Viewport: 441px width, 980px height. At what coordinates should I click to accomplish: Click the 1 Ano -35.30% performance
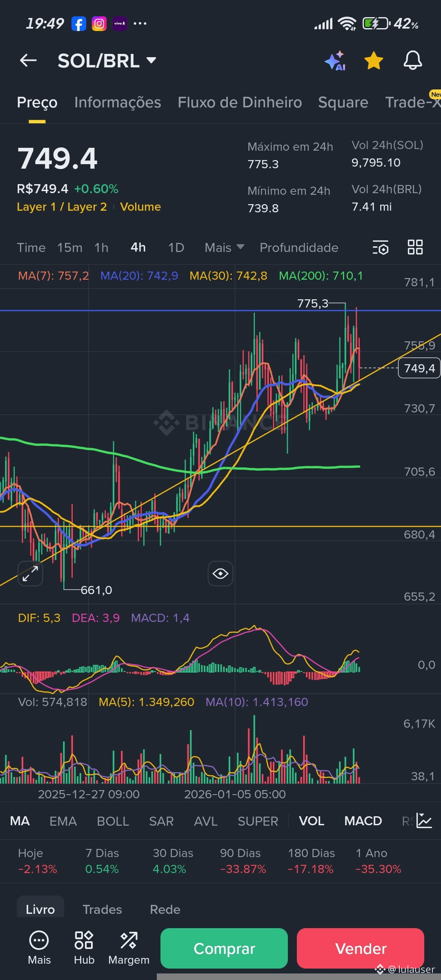click(x=379, y=861)
